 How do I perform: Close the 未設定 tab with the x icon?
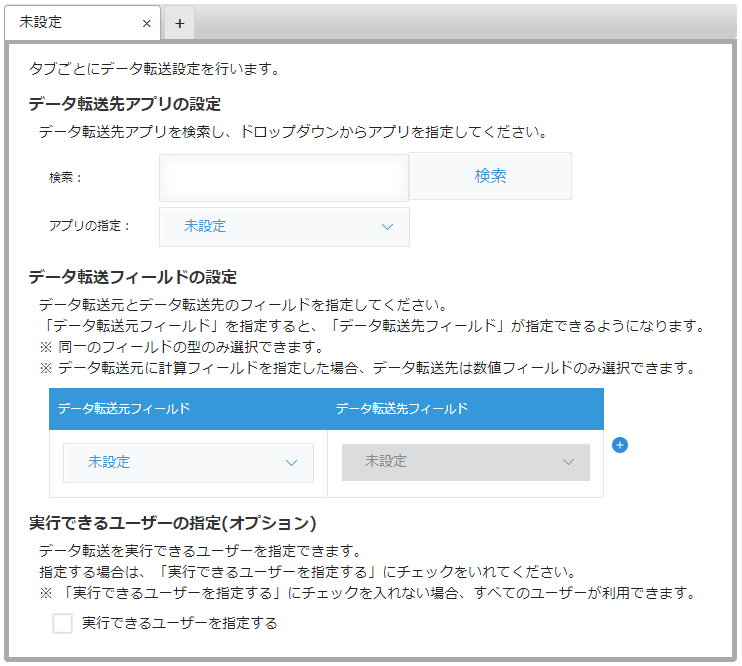click(x=147, y=24)
